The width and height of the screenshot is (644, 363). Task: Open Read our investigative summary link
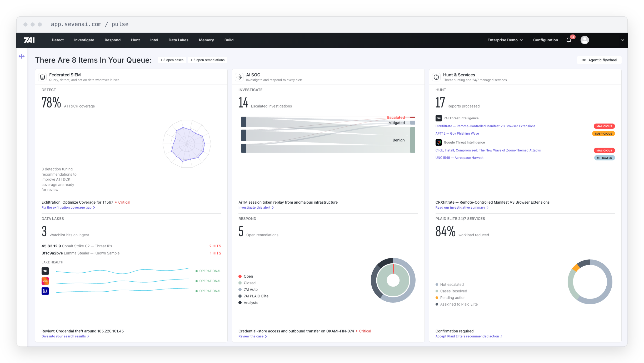462,208
